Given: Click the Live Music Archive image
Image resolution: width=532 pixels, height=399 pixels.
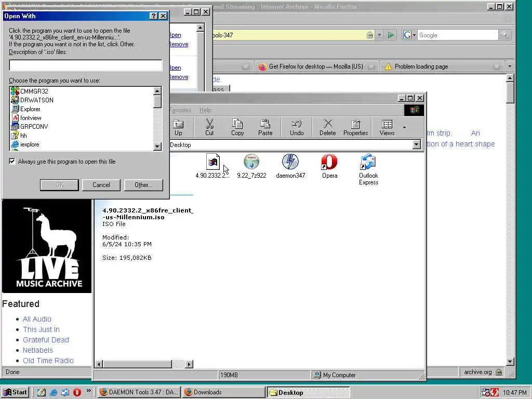Looking at the screenshot, I should coord(47,247).
